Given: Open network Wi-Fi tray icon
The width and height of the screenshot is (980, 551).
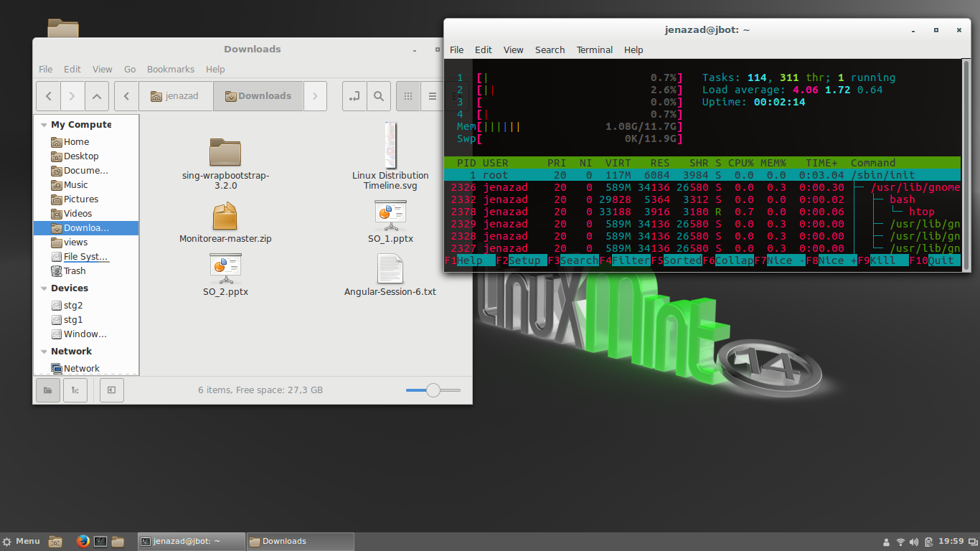Looking at the screenshot, I should [x=900, y=542].
